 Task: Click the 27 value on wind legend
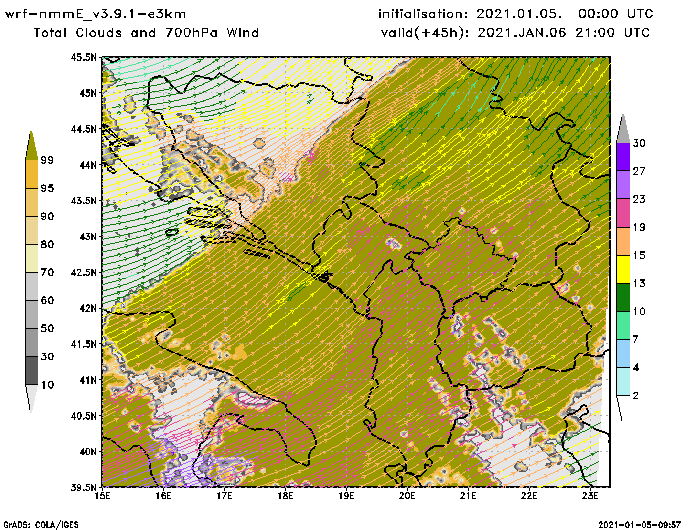[639, 171]
